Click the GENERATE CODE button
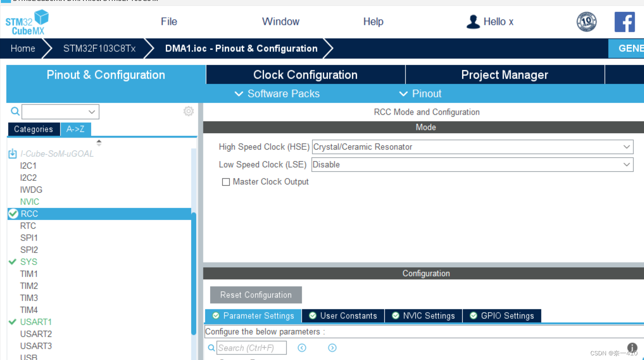644x360 pixels. coord(626,48)
